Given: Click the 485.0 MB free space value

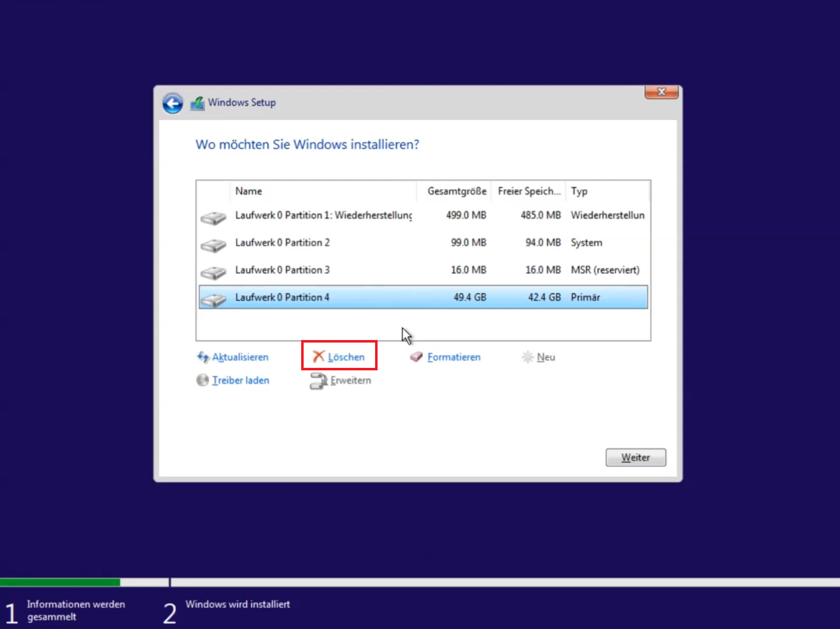Looking at the screenshot, I should coord(540,215).
